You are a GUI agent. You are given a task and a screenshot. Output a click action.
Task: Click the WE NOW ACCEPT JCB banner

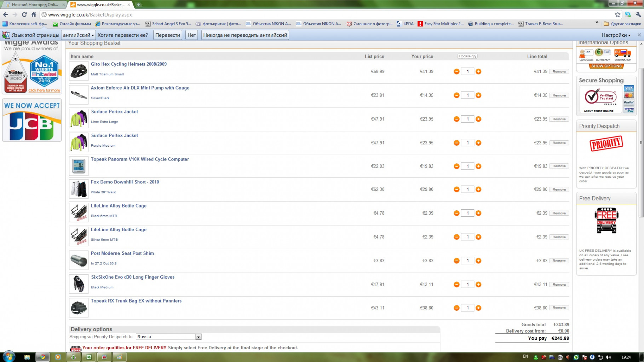point(32,120)
